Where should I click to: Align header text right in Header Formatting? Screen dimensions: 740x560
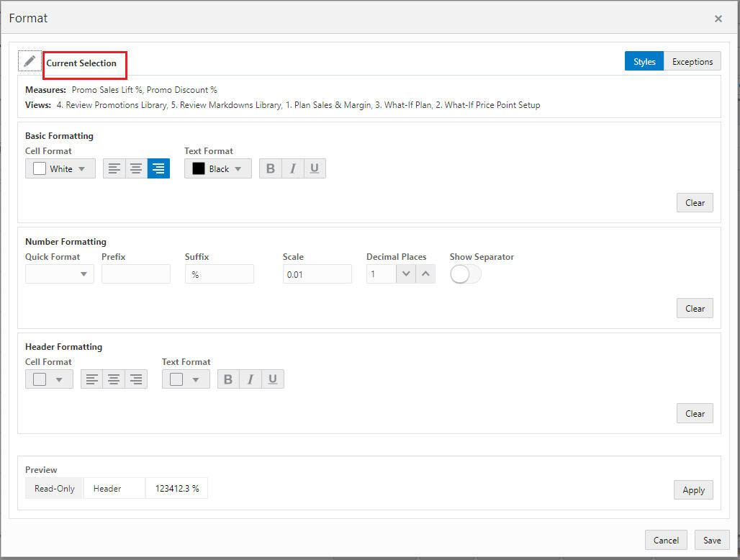coord(136,379)
